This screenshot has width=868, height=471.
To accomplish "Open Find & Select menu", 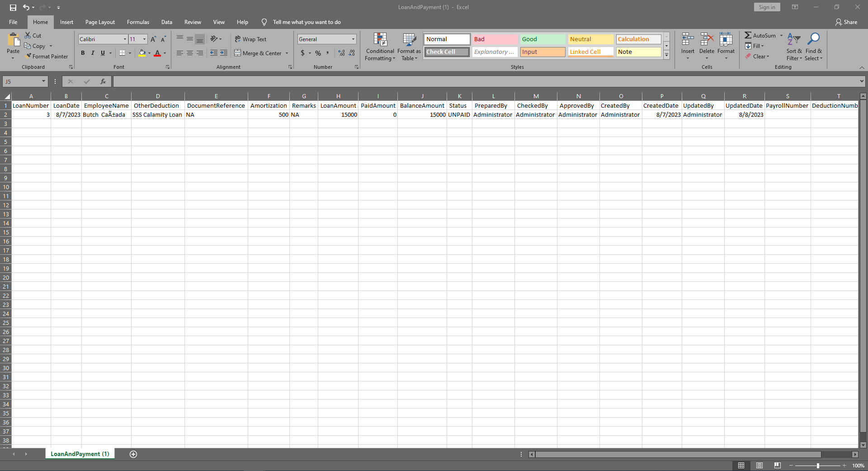I will pos(814,46).
